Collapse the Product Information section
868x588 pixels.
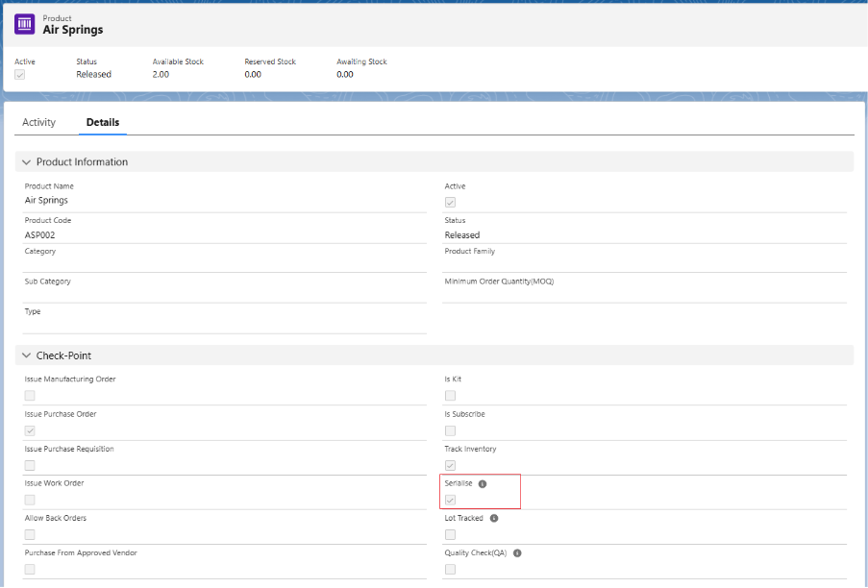pos(27,162)
